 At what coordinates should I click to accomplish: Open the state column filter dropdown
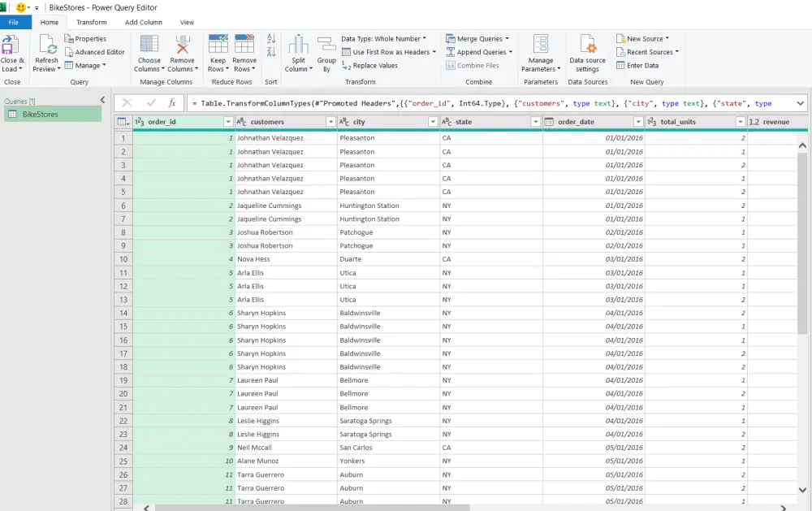click(536, 122)
